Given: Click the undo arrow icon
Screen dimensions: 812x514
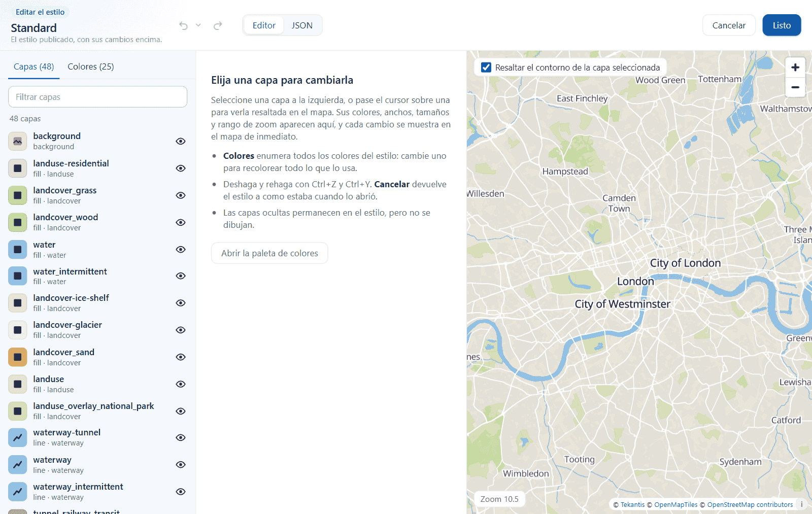Looking at the screenshot, I should point(184,25).
